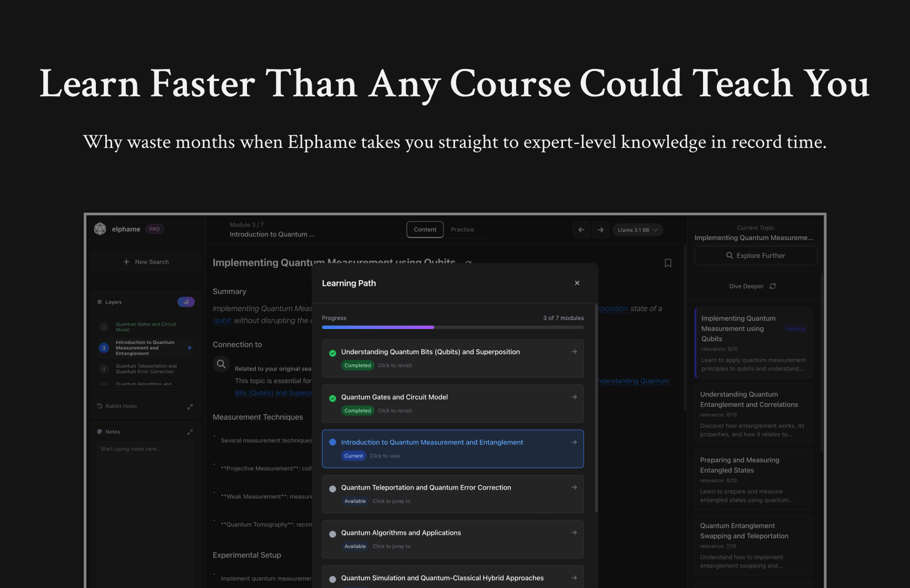Click arrow on Quantum Teleportation module row
This screenshot has width=910, height=588.
point(574,487)
